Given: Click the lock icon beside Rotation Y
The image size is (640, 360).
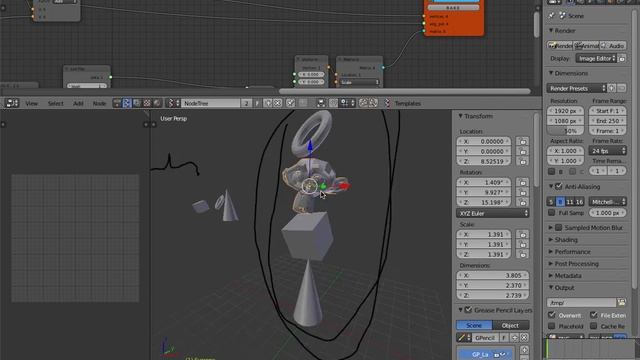Looking at the screenshot, I should pyautogui.click(x=522, y=192).
